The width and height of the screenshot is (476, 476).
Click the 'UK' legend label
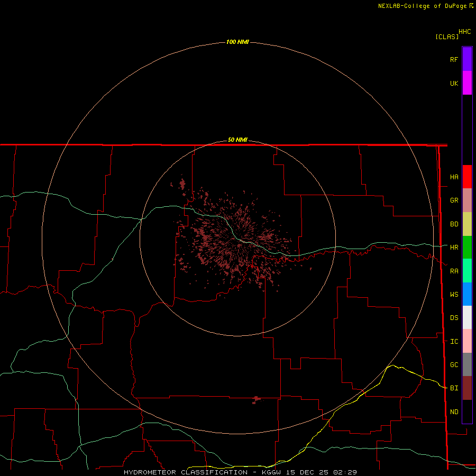click(x=454, y=83)
